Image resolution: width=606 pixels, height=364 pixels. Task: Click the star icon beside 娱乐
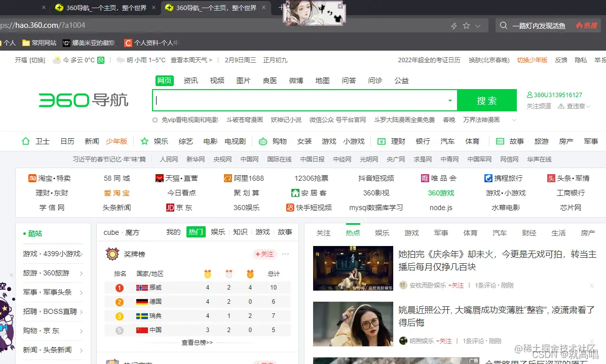144,141
